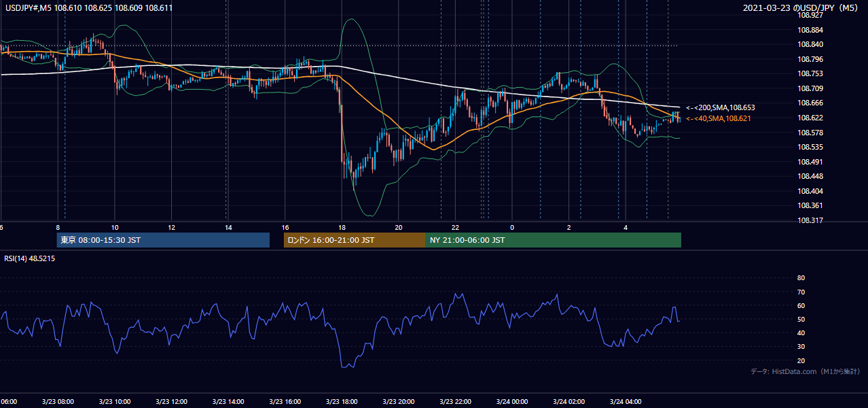Select the NY 21:00-06:00 JST session bar
This screenshot has width=868, height=408.
(x=554, y=240)
